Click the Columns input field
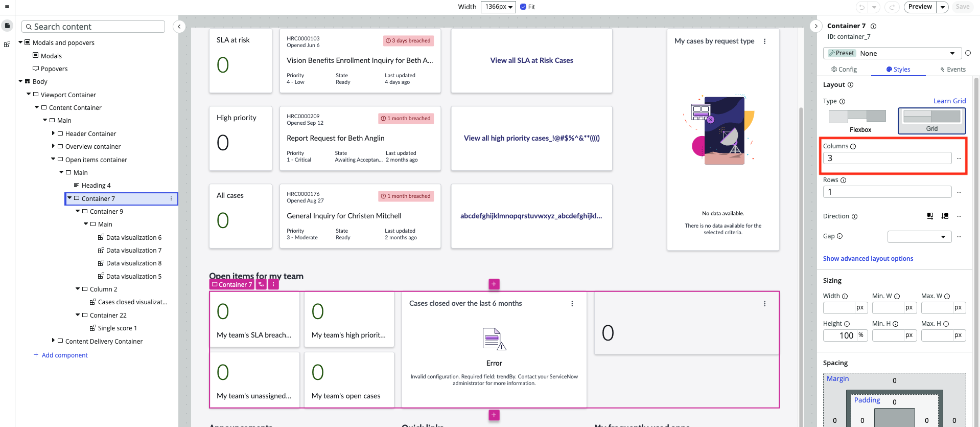 pyautogui.click(x=887, y=158)
